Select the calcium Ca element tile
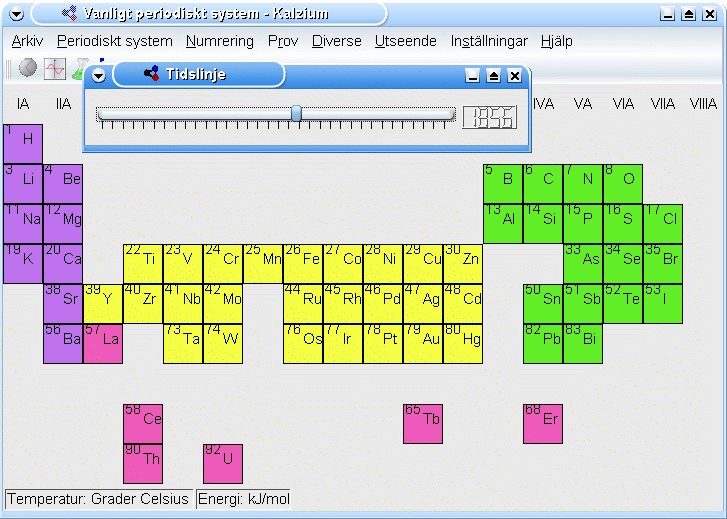This screenshot has height=519, width=727. (x=63, y=263)
